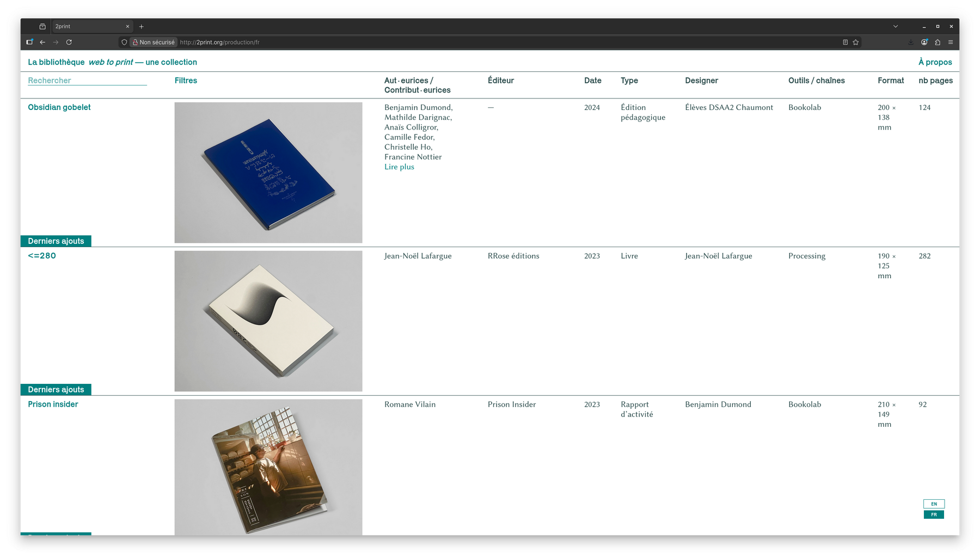980x558 pixels.
Task: Minimize the browser window
Action: (x=924, y=26)
